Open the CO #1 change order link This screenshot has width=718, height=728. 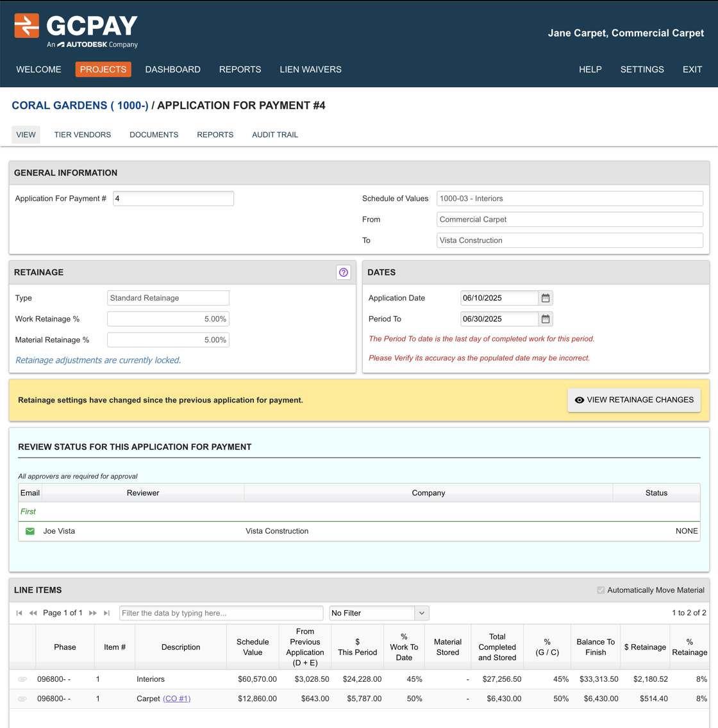point(176,699)
